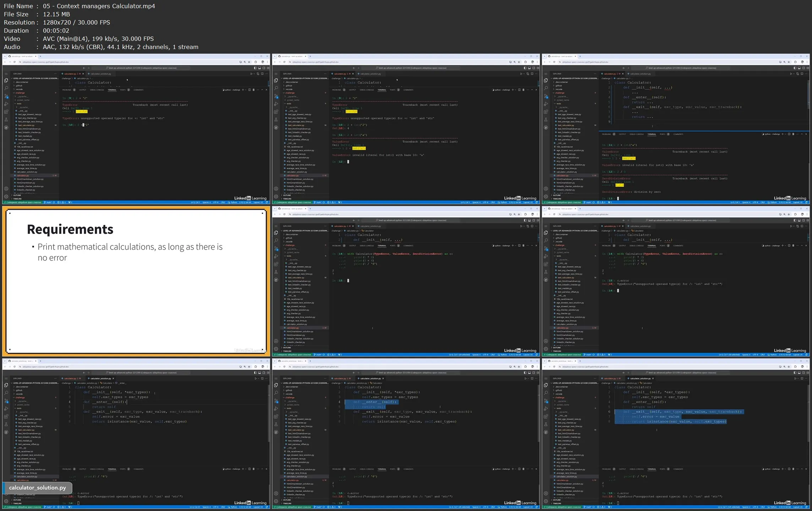The image size is (812, 511).
Task: In the first frame, open Source Control view
Action: coord(6,96)
